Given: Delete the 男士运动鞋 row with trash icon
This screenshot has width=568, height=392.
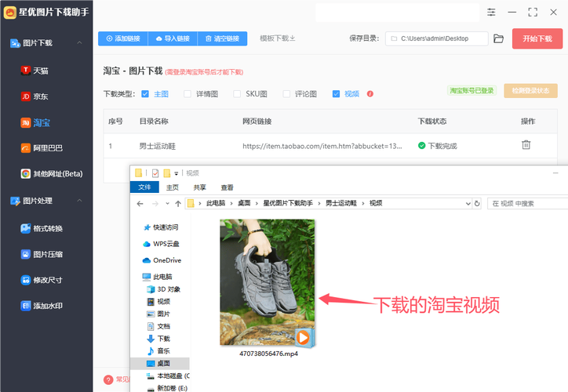Looking at the screenshot, I should pos(526,145).
